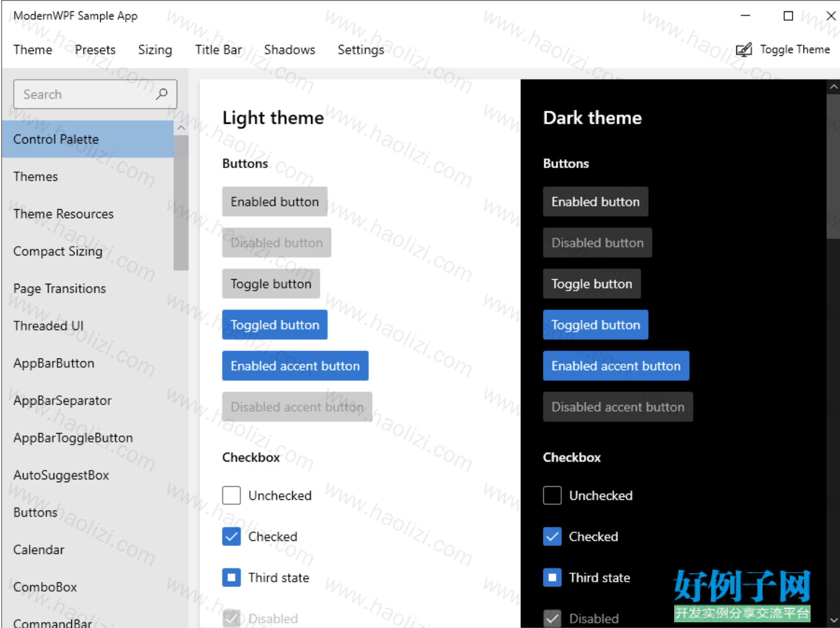Click dark theme Buttons section label
Screen dimensions: 840x628
pyautogui.click(x=566, y=164)
